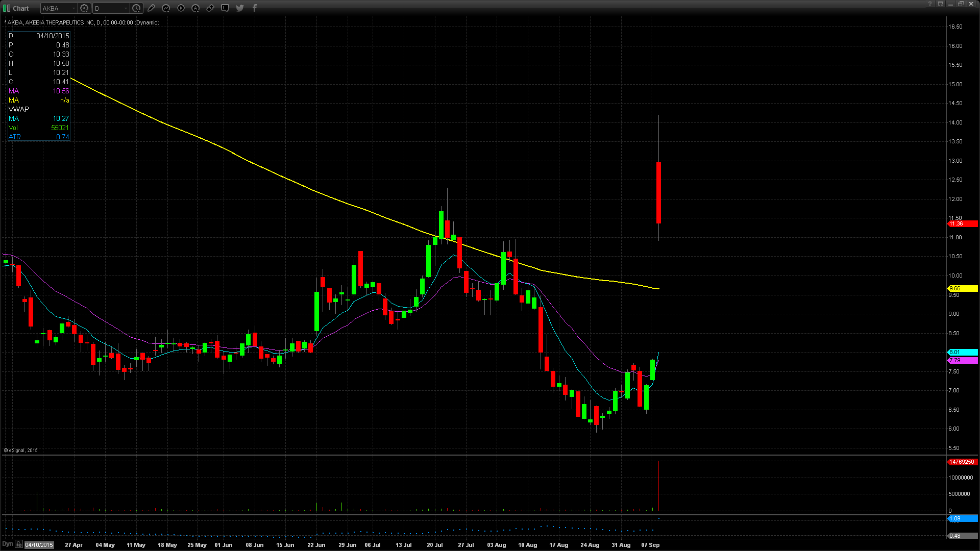Screen dimensions: 980x551
Task: Click the 07 Sep date label
Action: tap(650, 545)
